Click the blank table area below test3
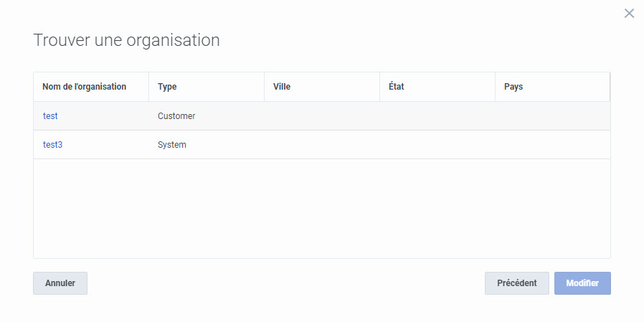The width and height of the screenshot is (644, 322). click(322, 209)
